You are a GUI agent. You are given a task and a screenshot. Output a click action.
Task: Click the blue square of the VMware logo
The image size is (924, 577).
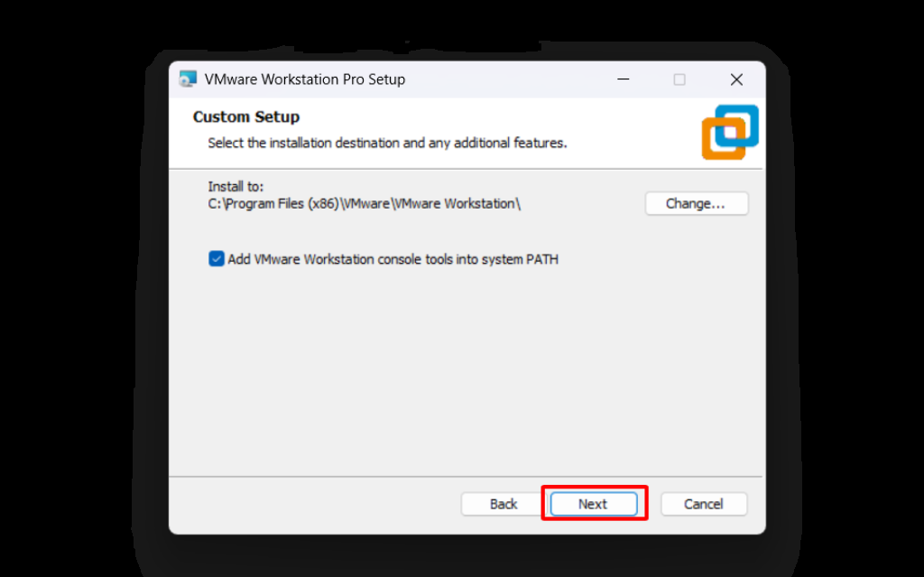pyautogui.click(x=744, y=116)
